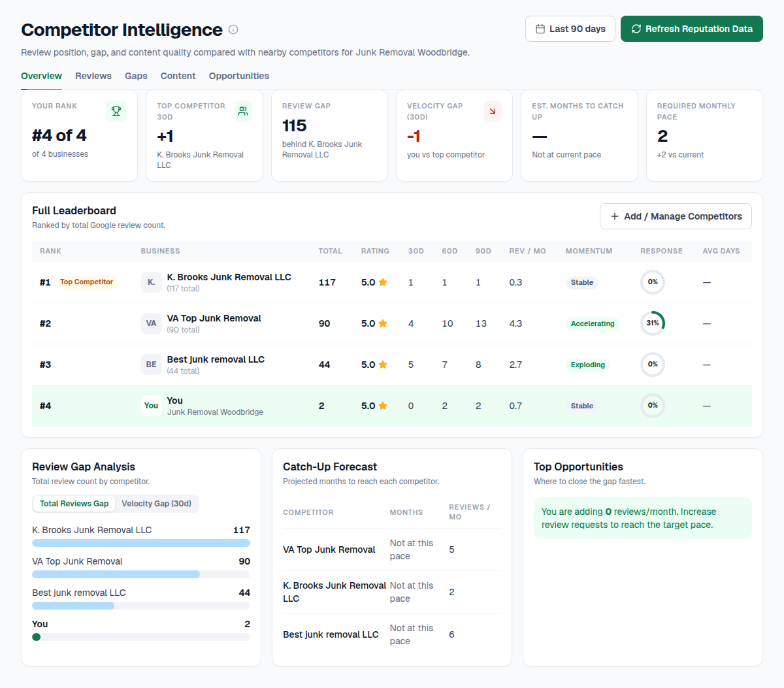
Task: Click the 90D column header
Action: click(483, 251)
